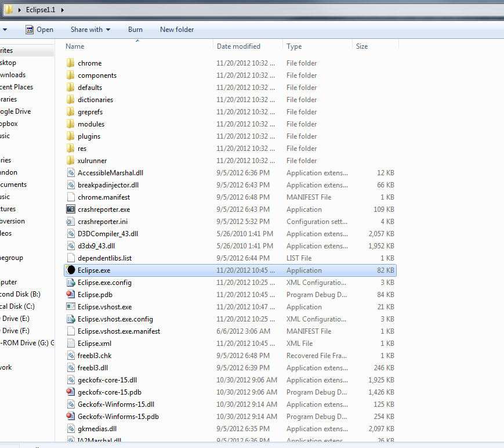Click the crashreporter.exe file icon

[x=71, y=209]
